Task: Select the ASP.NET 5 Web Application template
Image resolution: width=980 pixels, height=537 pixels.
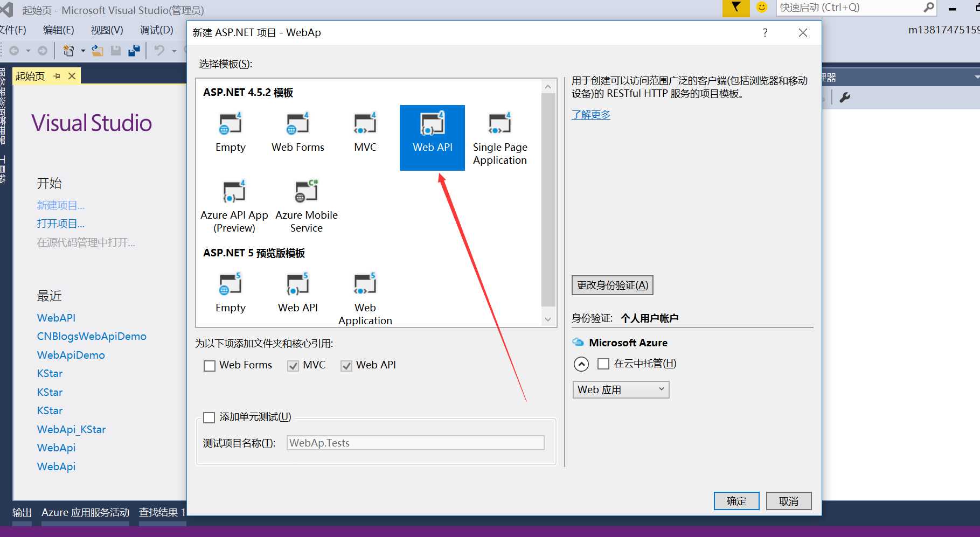Action: pos(365,299)
